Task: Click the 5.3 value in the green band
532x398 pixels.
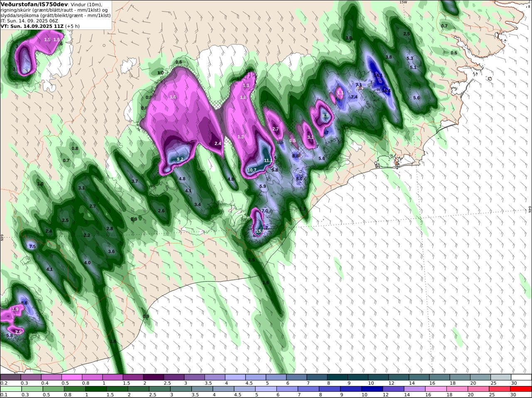Action: [410, 59]
